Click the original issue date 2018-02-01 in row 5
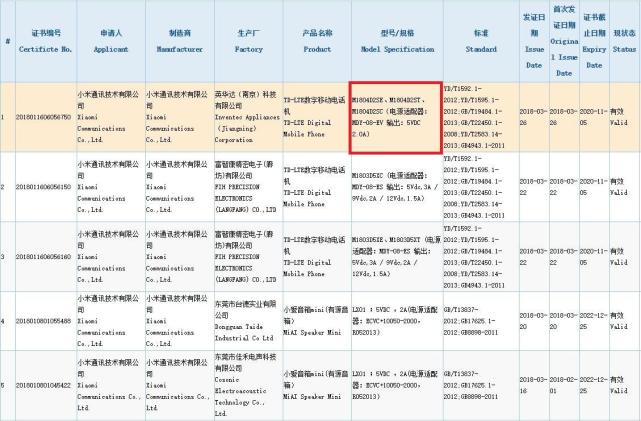641x421 pixels. pyautogui.click(x=564, y=385)
